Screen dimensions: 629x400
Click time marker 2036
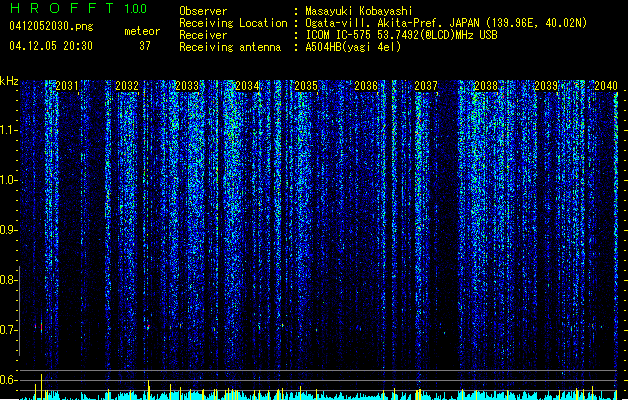click(366, 86)
